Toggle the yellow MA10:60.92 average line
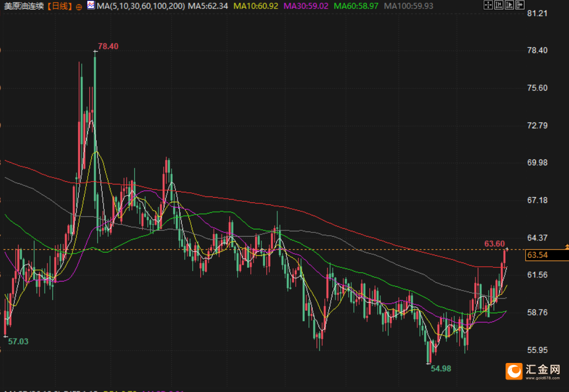 (x=256, y=6)
